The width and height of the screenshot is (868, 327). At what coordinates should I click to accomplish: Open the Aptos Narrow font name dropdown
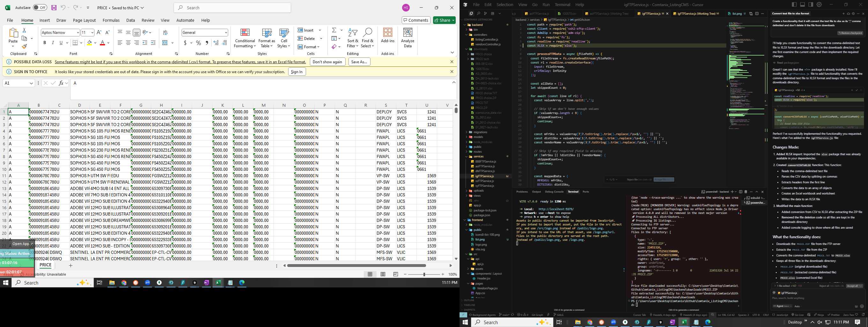[78, 33]
